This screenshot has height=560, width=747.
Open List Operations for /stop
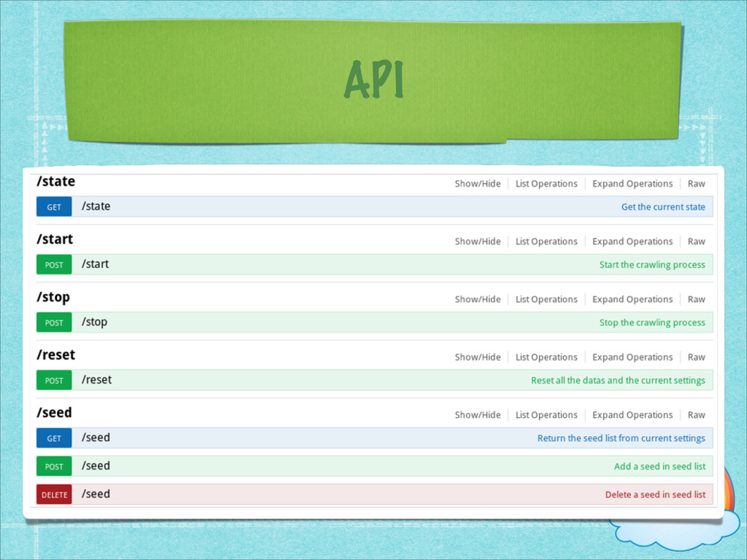click(x=546, y=300)
